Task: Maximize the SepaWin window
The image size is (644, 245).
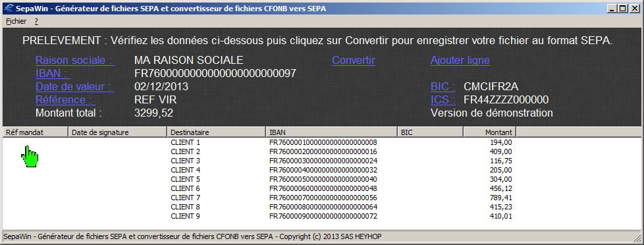Action: (624, 8)
